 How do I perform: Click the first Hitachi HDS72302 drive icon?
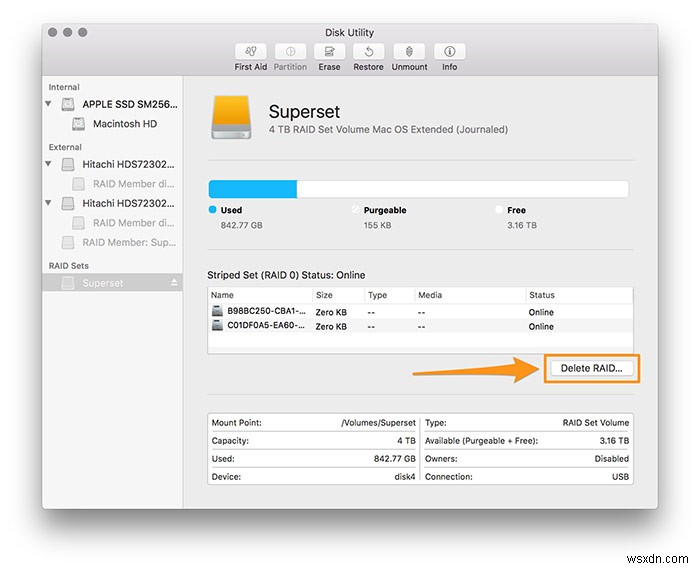point(68,164)
